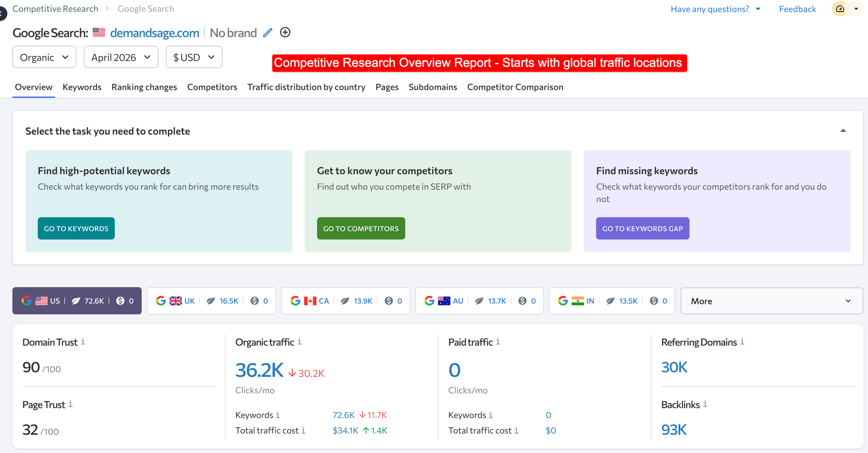The width and height of the screenshot is (868, 453).
Task: Click Competitive Research breadcrumb
Action: coord(55,9)
